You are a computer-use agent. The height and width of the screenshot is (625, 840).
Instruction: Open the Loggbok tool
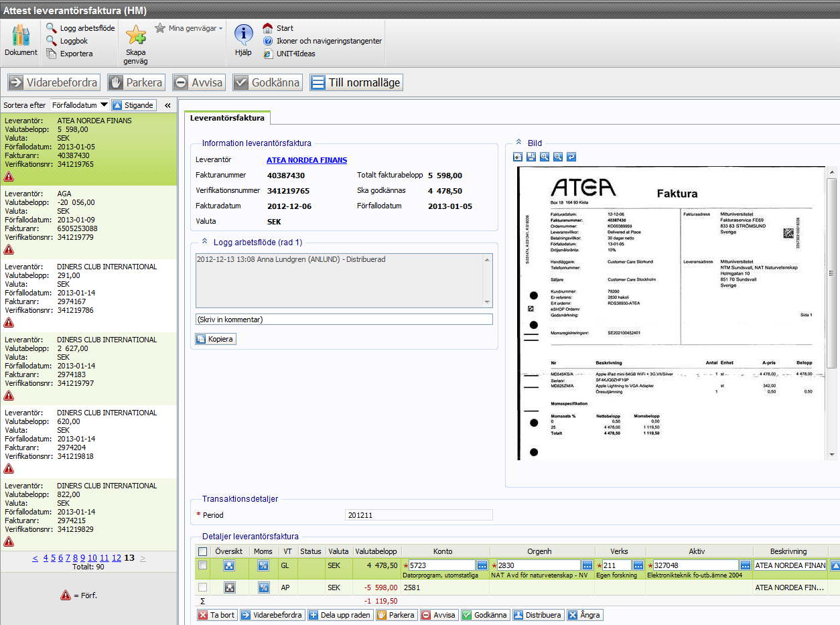67,41
